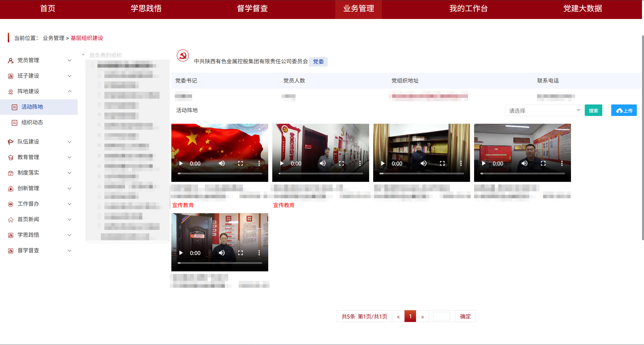
Task: Click the 党员管理 sidebar icon
Action: (11, 60)
